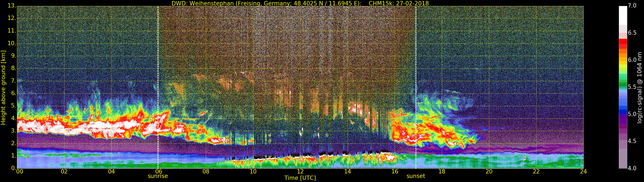Click time axis tick label '18'
644x182 pixels.
[442, 172]
